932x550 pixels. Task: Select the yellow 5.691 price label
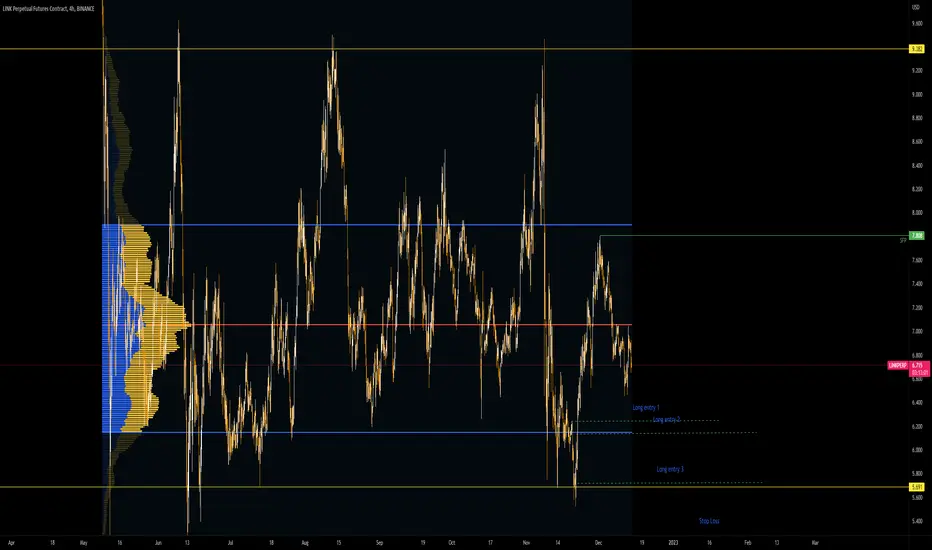pyautogui.click(x=917, y=487)
